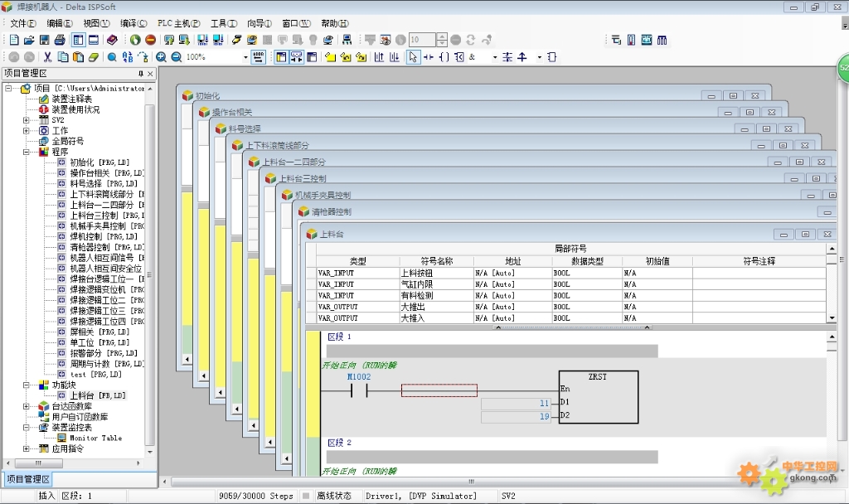Image resolution: width=849 pixels, height=504 pixels.
Task: Insert a coil with the coil tool
Action: point(444,57)
